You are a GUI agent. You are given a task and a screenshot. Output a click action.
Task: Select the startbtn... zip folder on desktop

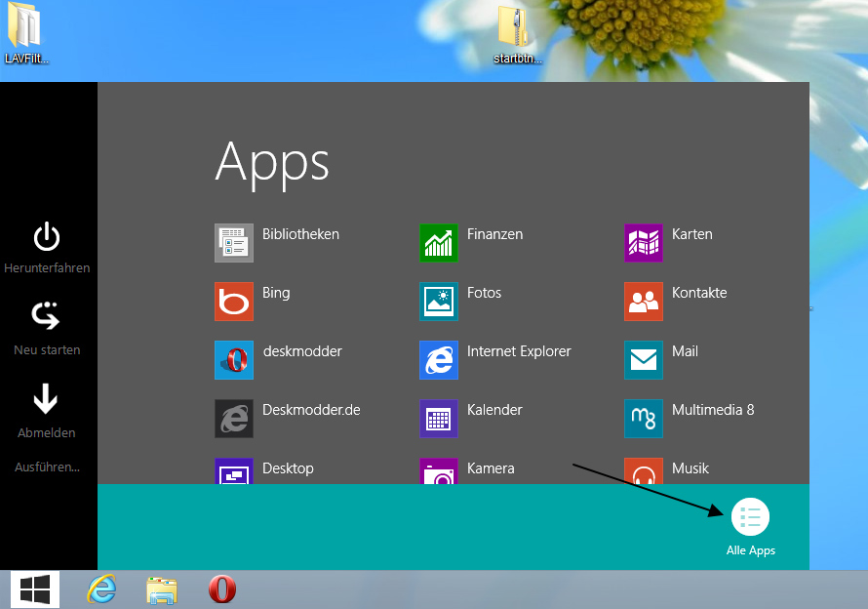517,35
